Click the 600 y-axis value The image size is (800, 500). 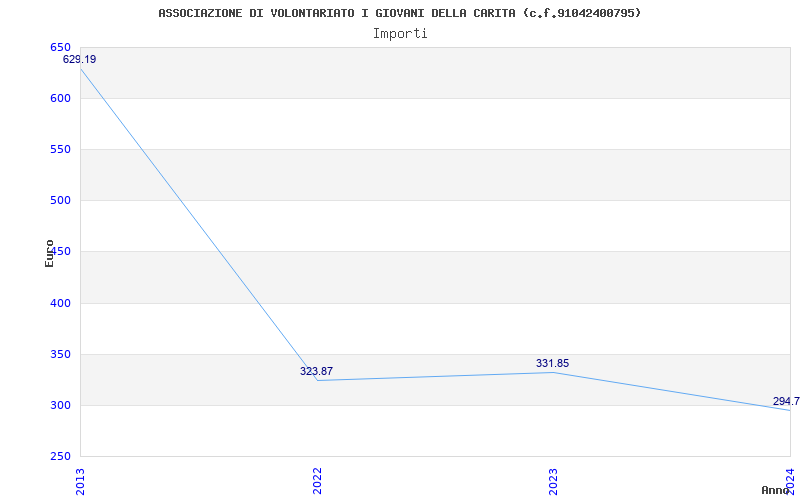click(60, 98)
